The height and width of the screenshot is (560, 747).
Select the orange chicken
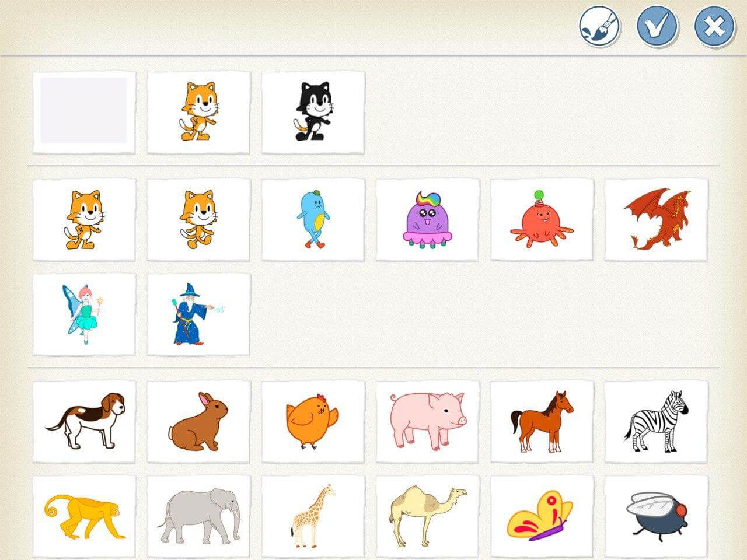coord(313,421)
